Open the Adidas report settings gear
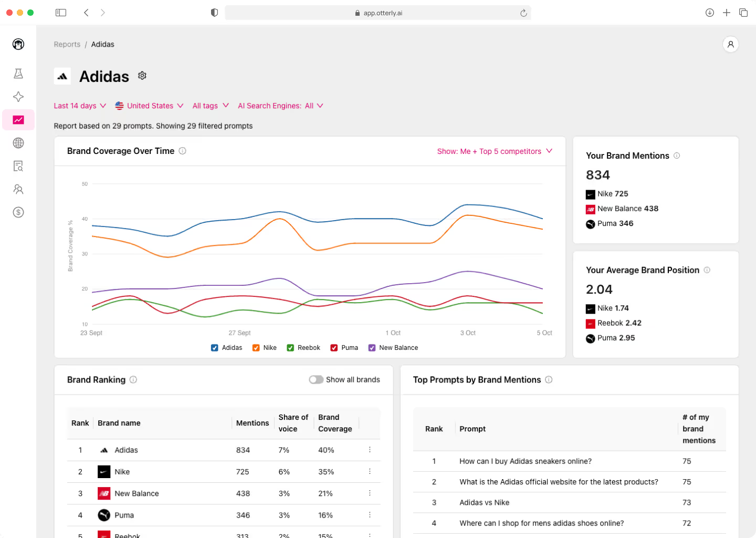Viewport: 756px width, 538px height. pyautogui.click(x=142, y=76)
